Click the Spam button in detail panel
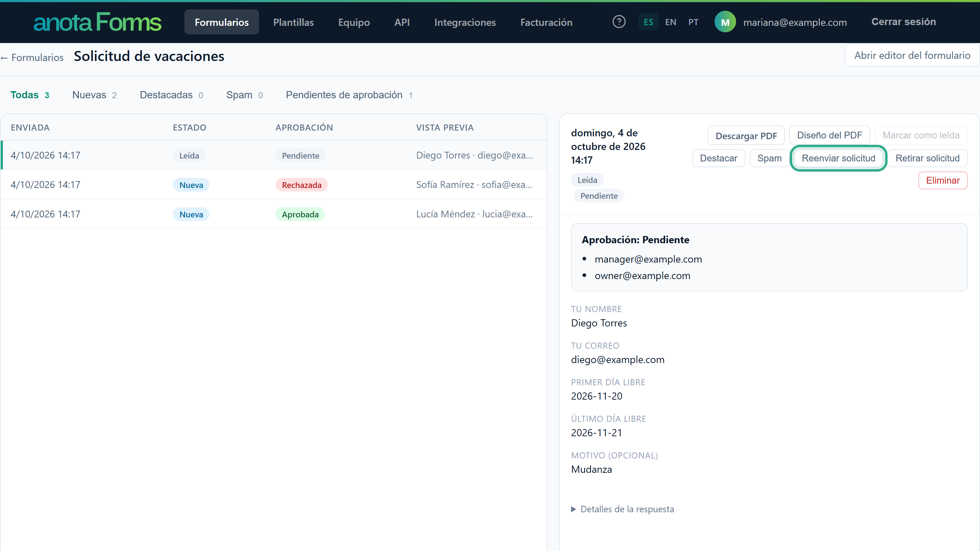Viewport: 980px width, 551px height. tap(769, 158)
